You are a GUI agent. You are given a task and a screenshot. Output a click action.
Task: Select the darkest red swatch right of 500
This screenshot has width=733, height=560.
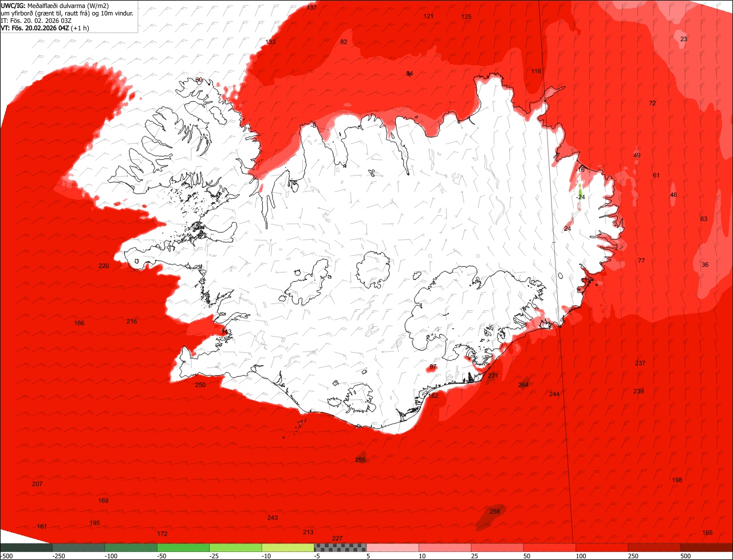pos(707,547)
